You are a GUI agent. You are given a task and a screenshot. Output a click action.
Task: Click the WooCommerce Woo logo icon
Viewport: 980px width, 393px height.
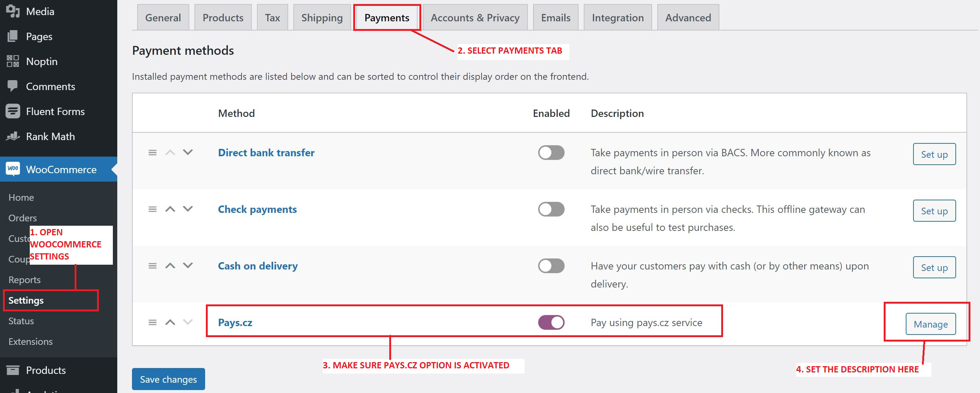[13, 169]
